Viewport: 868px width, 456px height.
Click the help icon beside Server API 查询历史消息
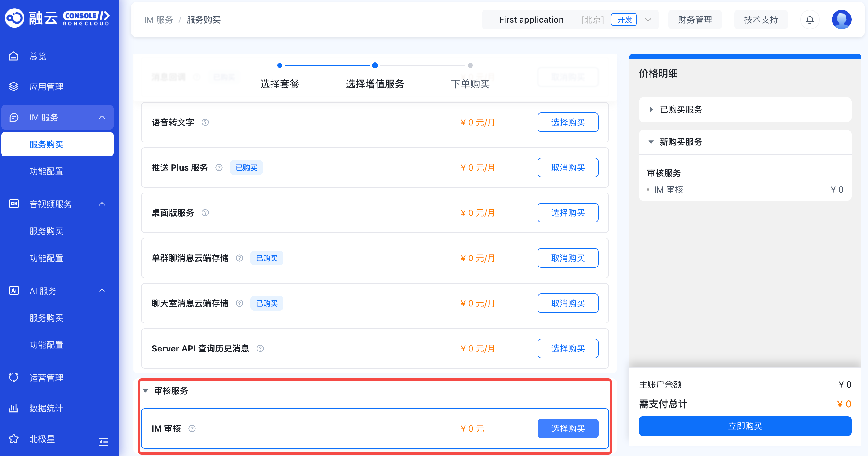(x=260, y=348)
